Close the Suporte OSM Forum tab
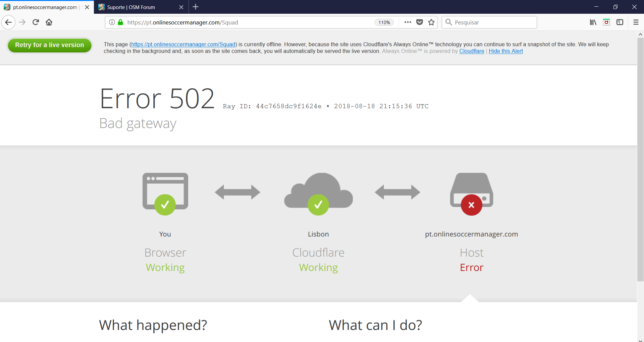This screenshot has height=342, width=644. click(x=181, y=7)
